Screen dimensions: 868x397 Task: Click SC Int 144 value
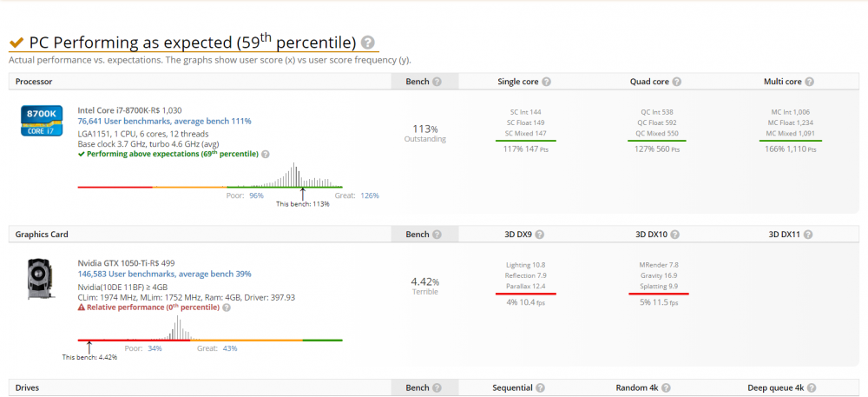click(x=525, y=112)
